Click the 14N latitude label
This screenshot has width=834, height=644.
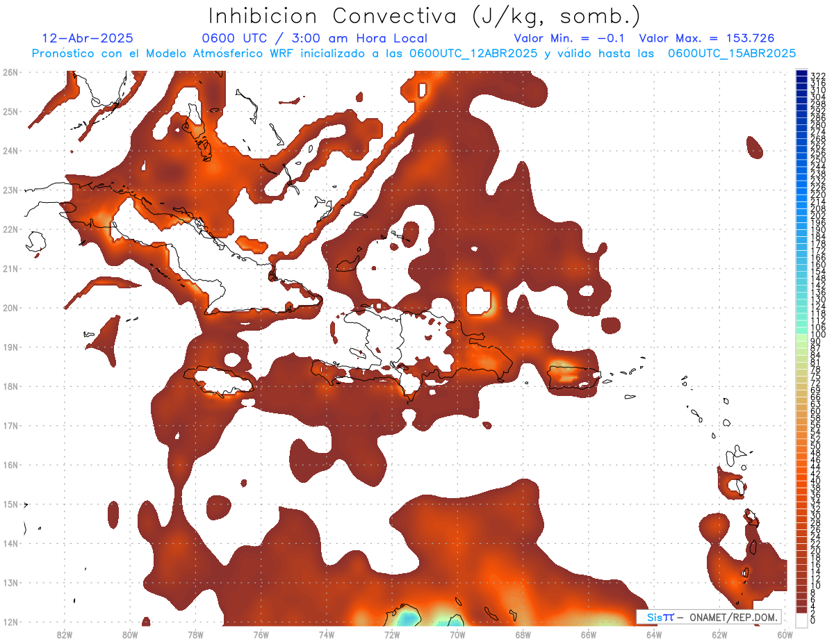pyautogui.click(x=11, y=543)
